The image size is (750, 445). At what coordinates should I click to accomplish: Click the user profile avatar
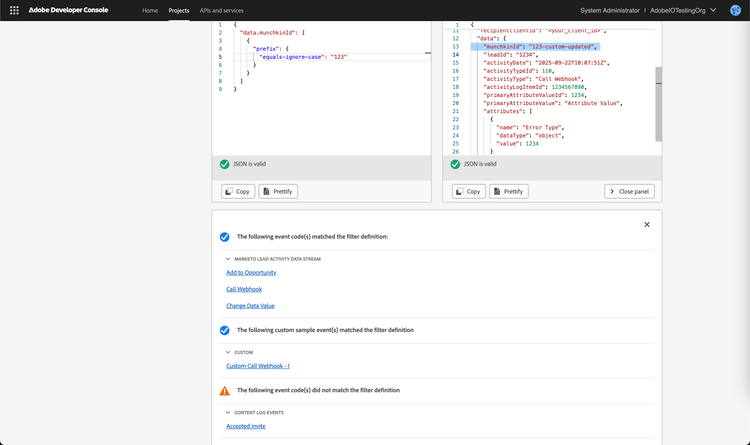point(735,10)
